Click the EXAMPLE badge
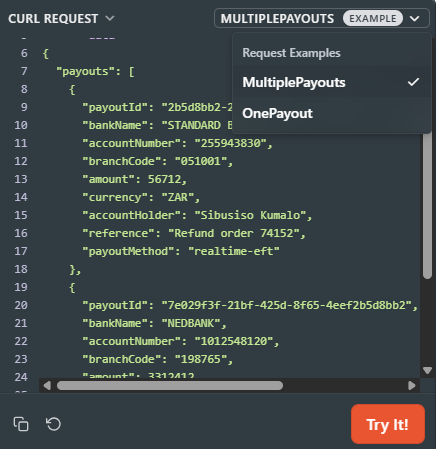The height and width of the screenshot is (449, 438). [373, 18]
